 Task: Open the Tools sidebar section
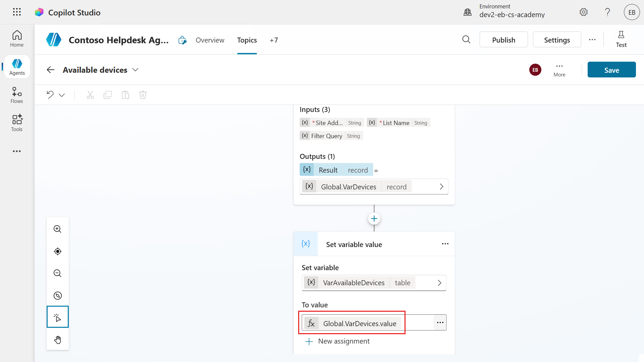point(17,123)
